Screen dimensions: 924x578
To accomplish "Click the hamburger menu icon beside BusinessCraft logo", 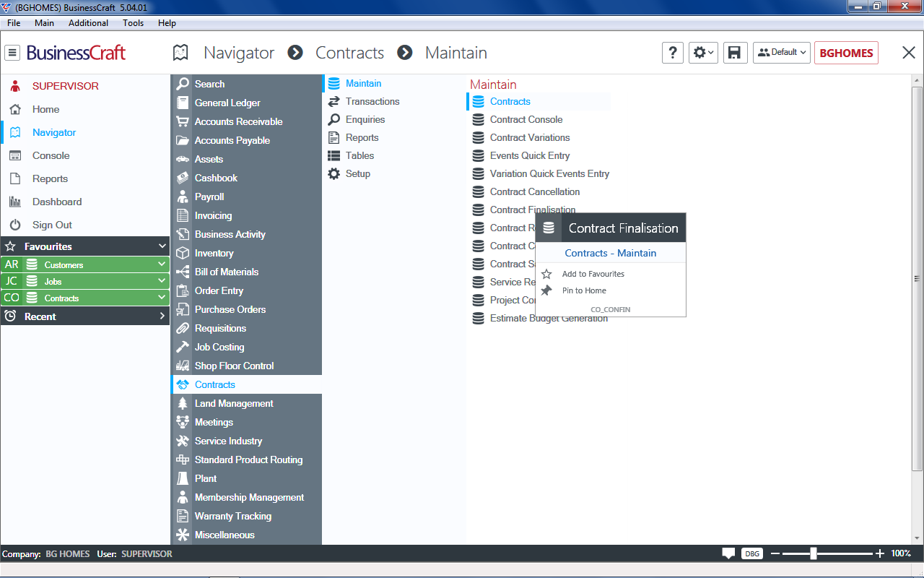I will (12, 53).
